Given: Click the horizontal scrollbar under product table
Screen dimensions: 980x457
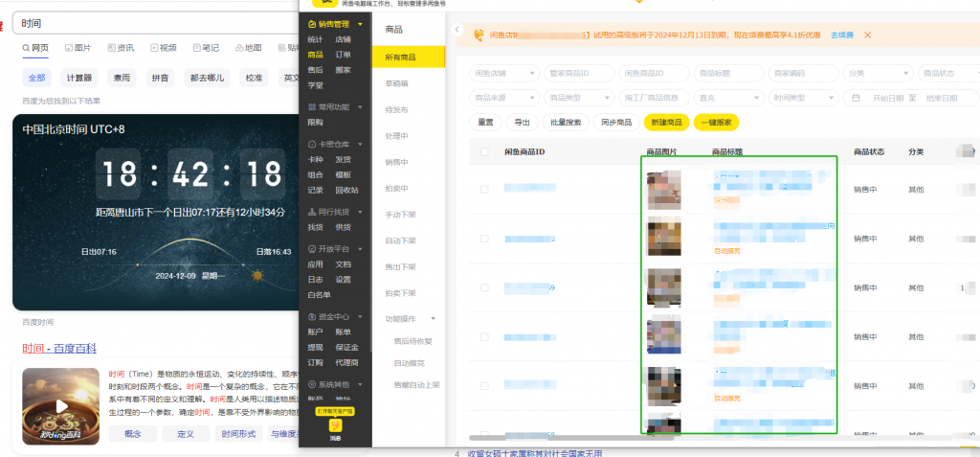Looking at the screenshot, I should pyautogui.click(x=571, y=438).
